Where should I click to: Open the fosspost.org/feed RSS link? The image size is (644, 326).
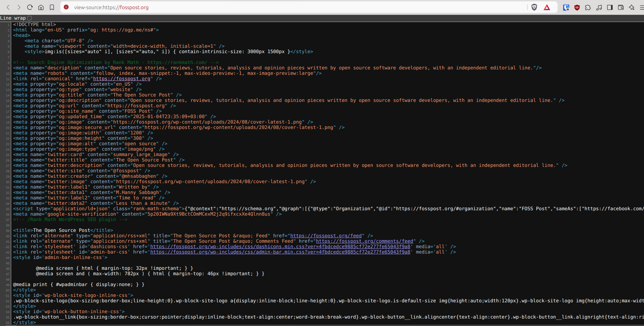(x=326, y=236)
